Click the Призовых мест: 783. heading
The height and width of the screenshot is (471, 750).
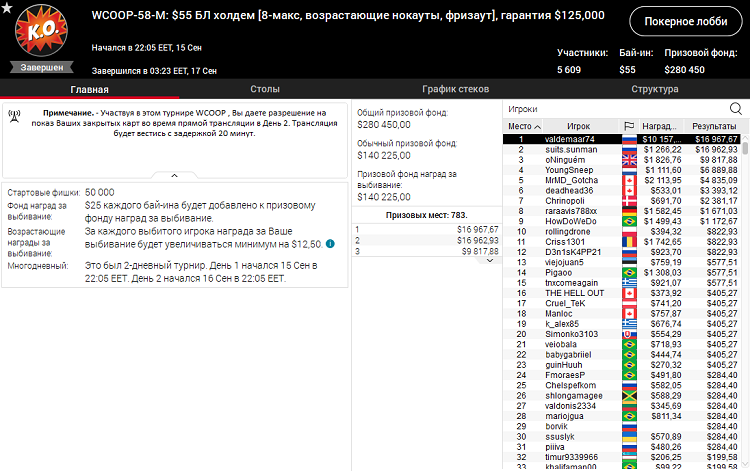426,215
